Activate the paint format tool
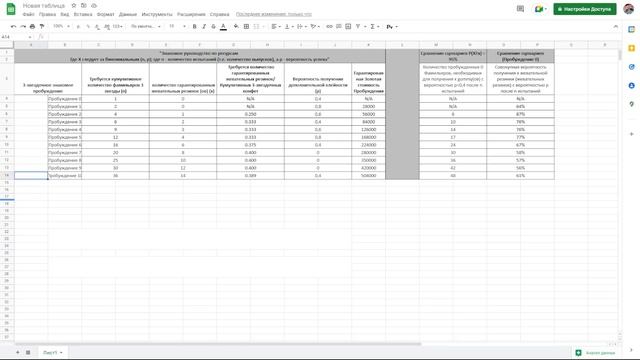The height and width of the screenshot is (360, 640). [42, 27]
